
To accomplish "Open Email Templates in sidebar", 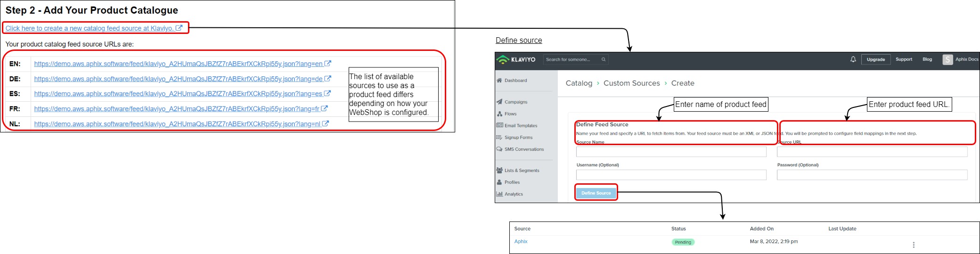I will (x=520, y=126).
